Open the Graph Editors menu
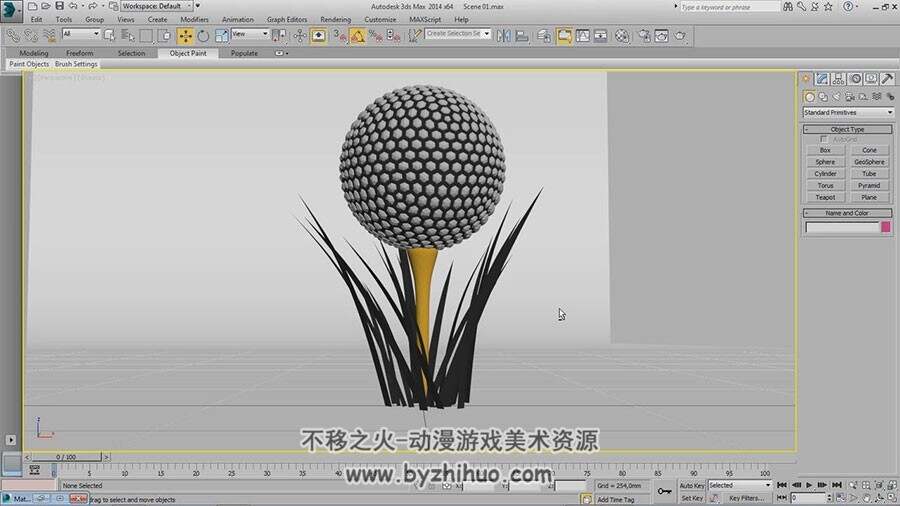The width and height of the screenshot is (900, 506). click(x=287, y=20)
